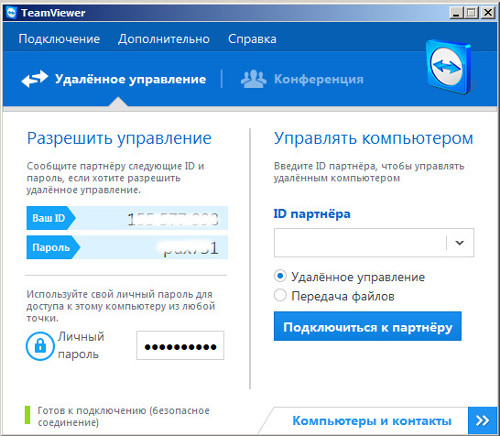The height and width of the screenshot is (436, 500).
Task: Close the TeamViewer window
Action: point(488,13)
